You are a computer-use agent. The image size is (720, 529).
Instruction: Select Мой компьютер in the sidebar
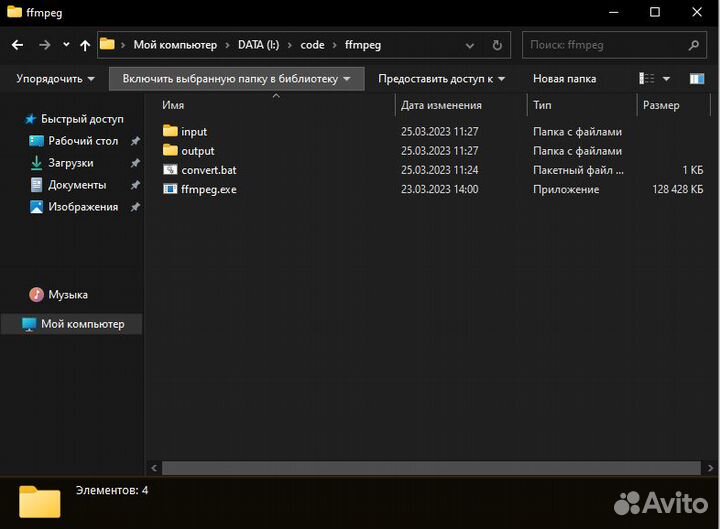[x=82, y=324]
